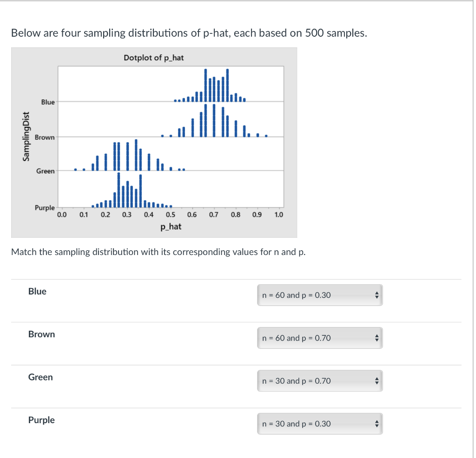Image resolution: width=476 pixels, height=458 pixels.
Task: Click the 0.5 tick mark on the x-axis
Action: [170, 215]
